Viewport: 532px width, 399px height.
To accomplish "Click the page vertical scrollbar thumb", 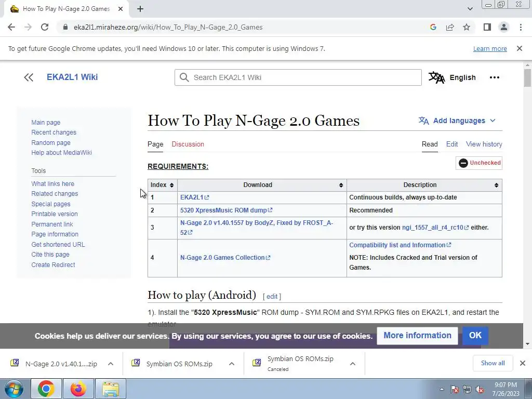I will click(x=527, y=78).
